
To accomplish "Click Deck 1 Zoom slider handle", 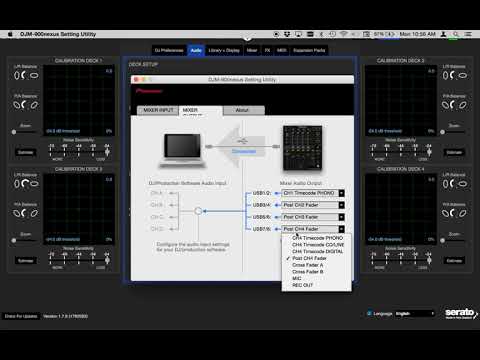I will [x=14, y=132].
